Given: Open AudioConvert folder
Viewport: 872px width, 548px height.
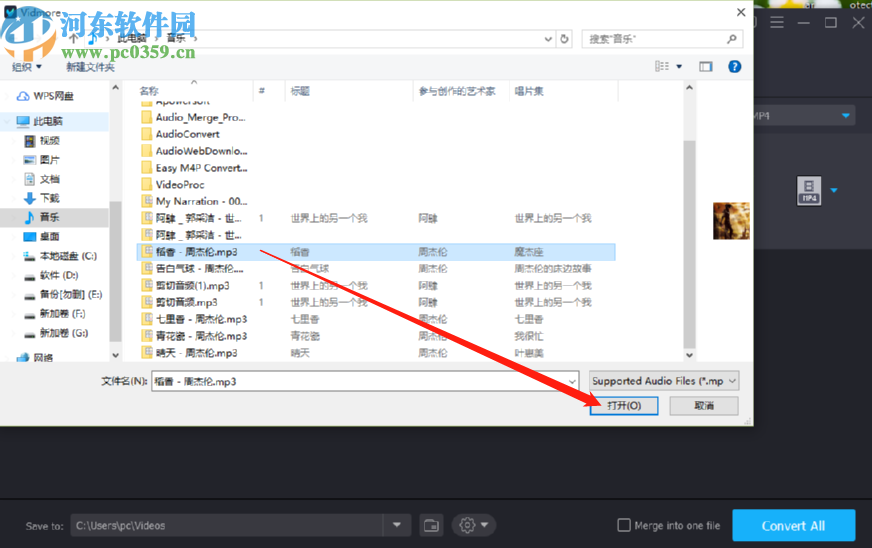Looking at the screenshot, I should click(x=187, y=134).
